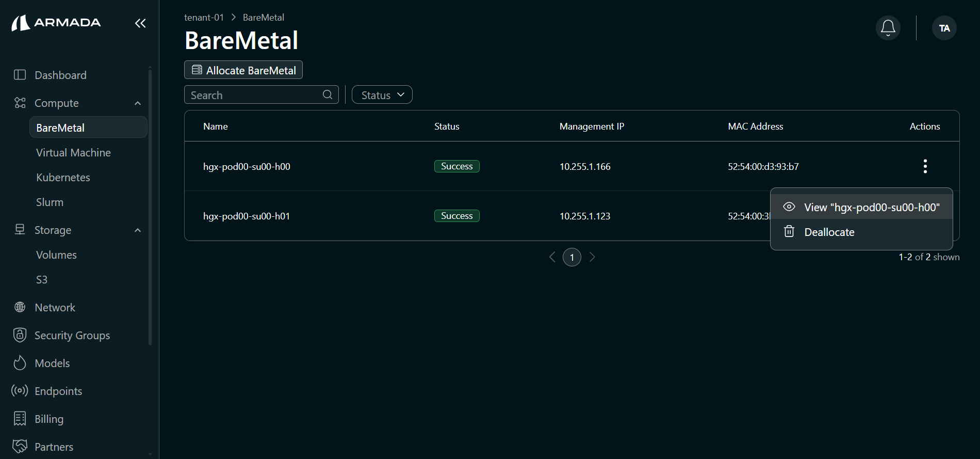This screenshot has width=980, height=459.
Task: Collapse the sidebar with double chevron
Action: pos(140,23)
